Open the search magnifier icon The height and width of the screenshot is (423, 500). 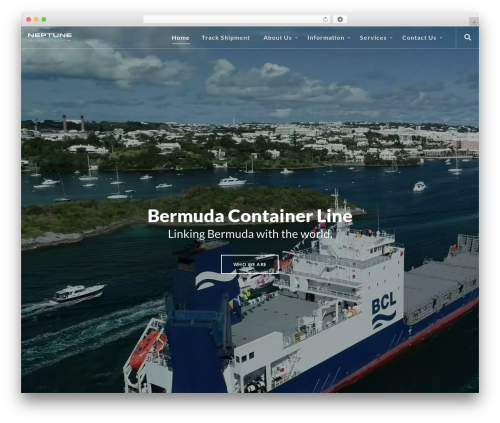click(467, 37)
